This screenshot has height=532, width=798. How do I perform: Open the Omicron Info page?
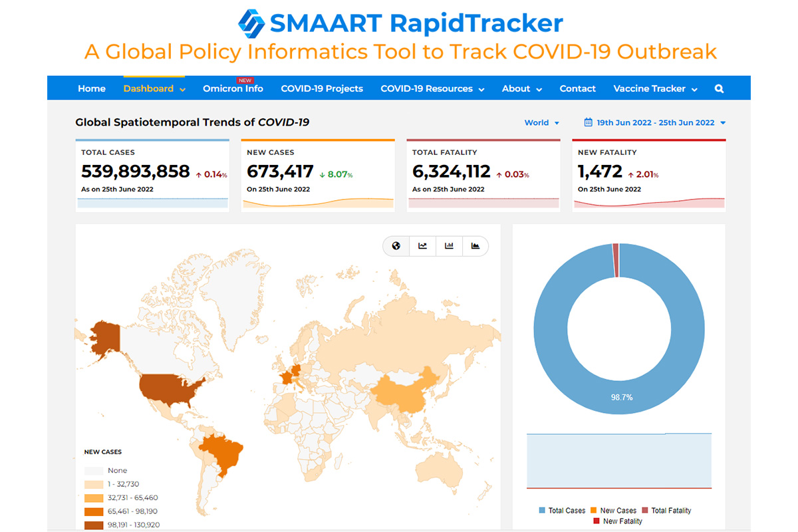pos(233,88)
